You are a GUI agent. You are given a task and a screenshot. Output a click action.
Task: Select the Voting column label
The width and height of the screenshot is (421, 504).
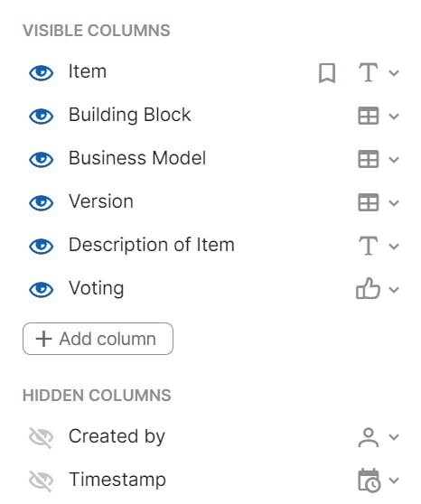96,288
